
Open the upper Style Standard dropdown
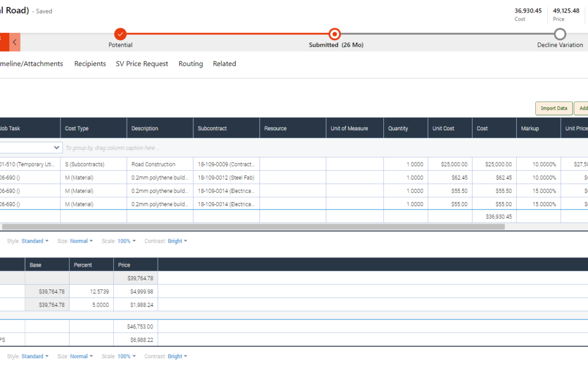(x=35, y=241)
